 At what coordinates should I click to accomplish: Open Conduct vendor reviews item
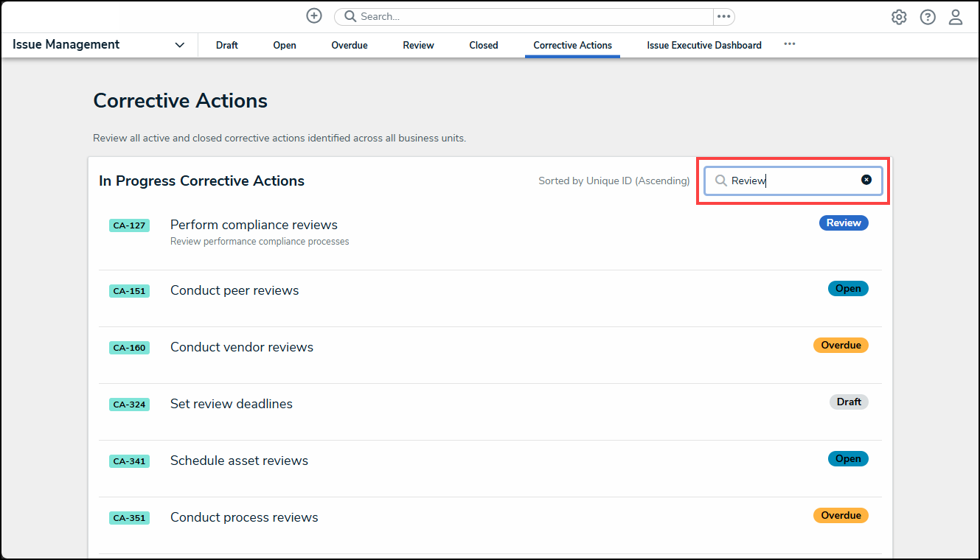[241, 347]
